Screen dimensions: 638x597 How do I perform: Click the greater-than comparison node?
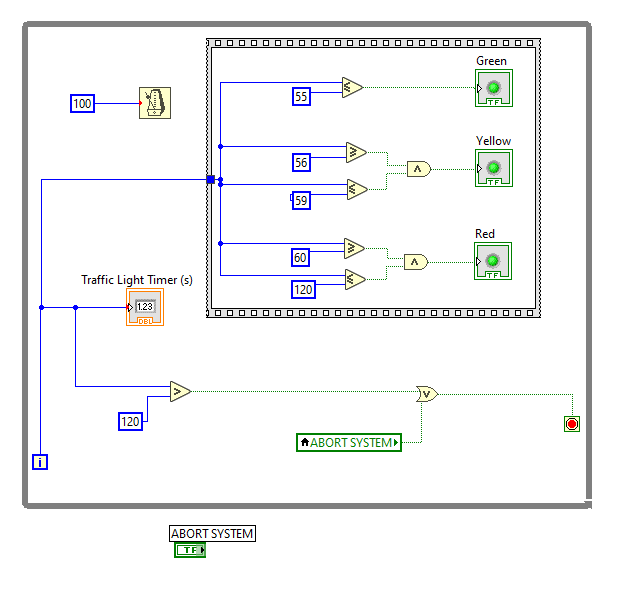pos(181,391)
